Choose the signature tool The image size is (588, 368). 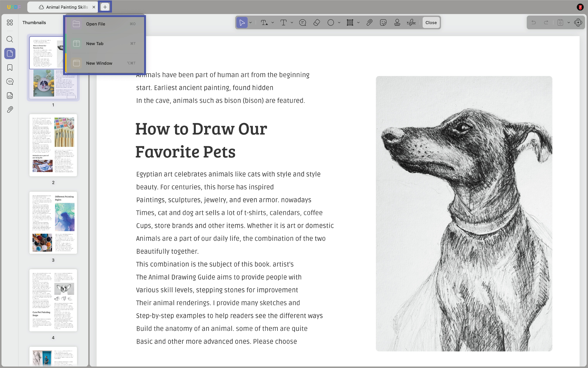411,23
